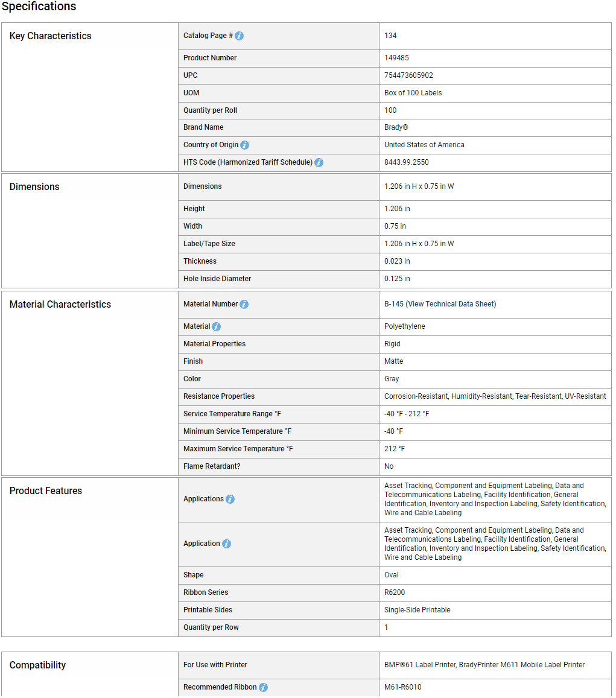Click Recommended Ribbon info icon

pyautogui.click(x=263, y=687)
